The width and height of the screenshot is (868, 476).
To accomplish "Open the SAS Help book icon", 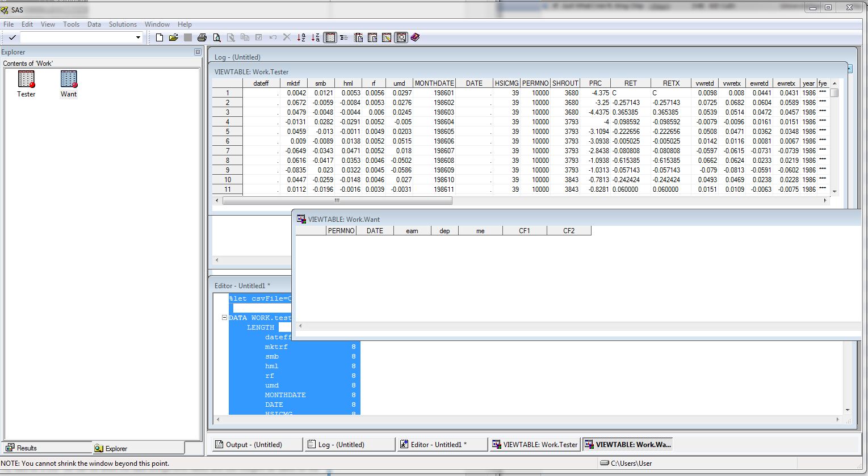I will click(416, 37).
